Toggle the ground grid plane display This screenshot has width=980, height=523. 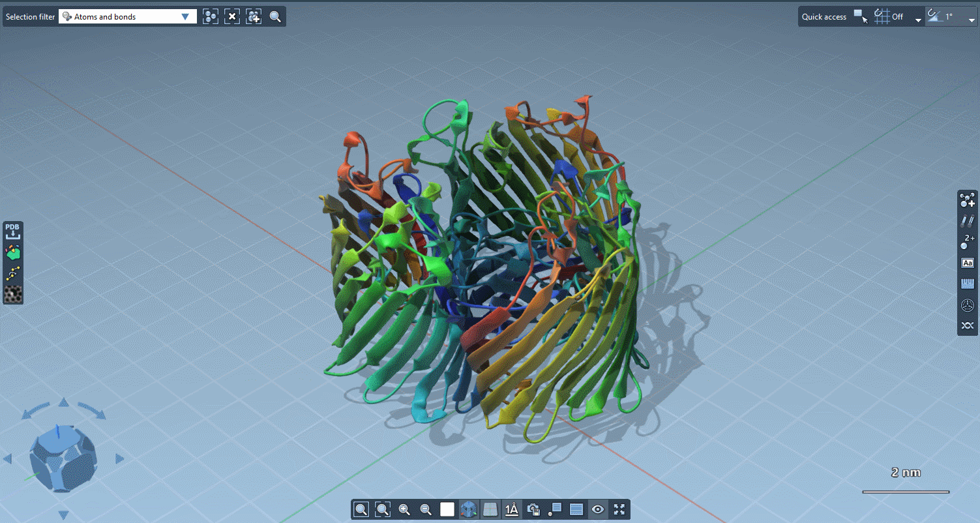pos(490,509)
